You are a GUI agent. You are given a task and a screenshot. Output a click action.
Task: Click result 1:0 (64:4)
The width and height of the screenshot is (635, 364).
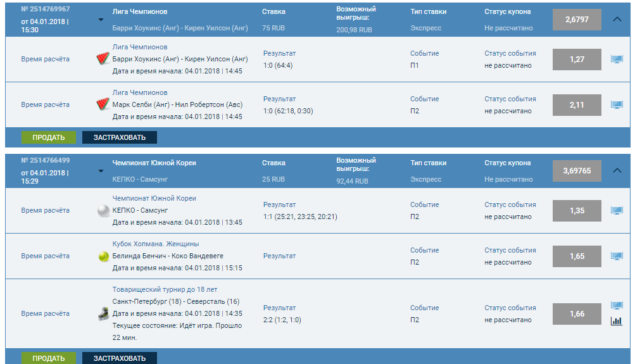278,66
